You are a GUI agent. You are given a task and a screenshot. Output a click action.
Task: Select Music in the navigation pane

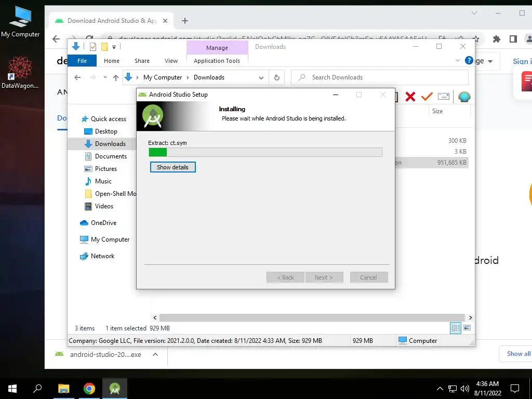98,181
